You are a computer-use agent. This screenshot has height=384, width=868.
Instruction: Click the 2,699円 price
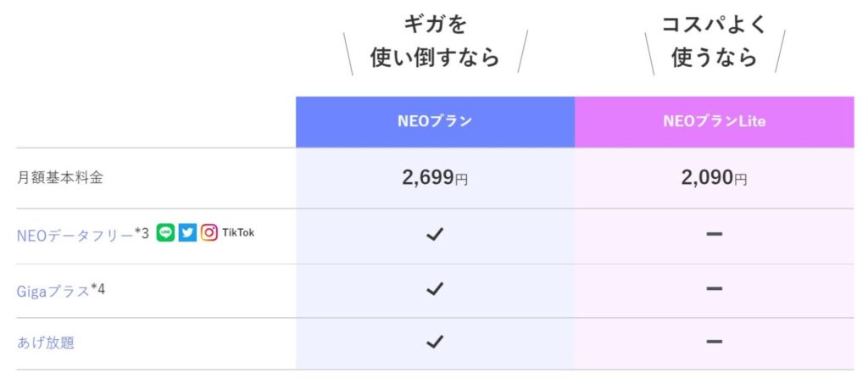(435, 178)
